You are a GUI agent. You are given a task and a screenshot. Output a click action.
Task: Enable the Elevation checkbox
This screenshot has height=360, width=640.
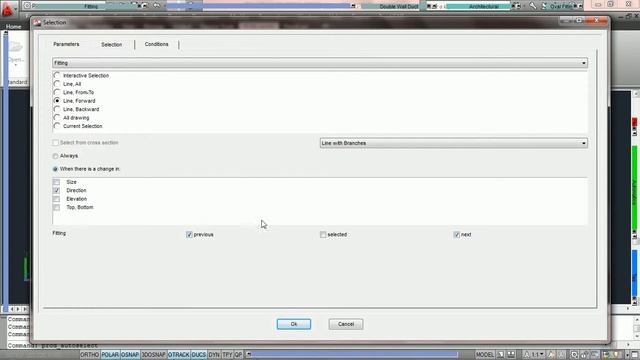56,199
